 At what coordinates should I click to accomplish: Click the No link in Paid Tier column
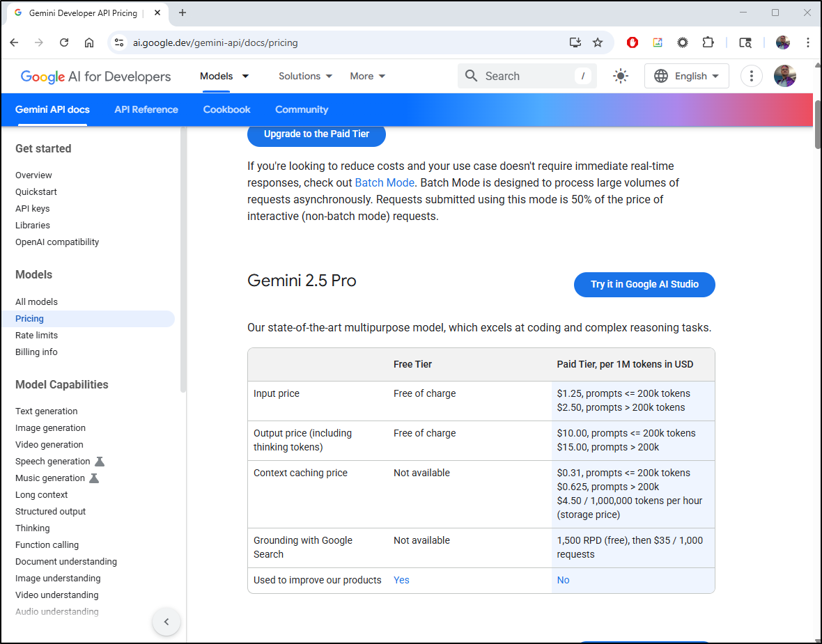click(563, 580)
